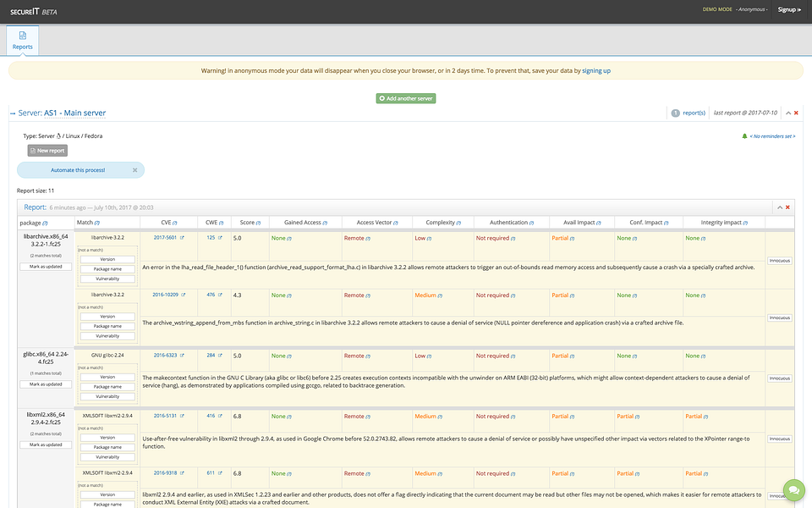Viewport: 812px width, 508px height.
Task: Click help icon next to Access Vector
Action: click(x=395, y=223)
